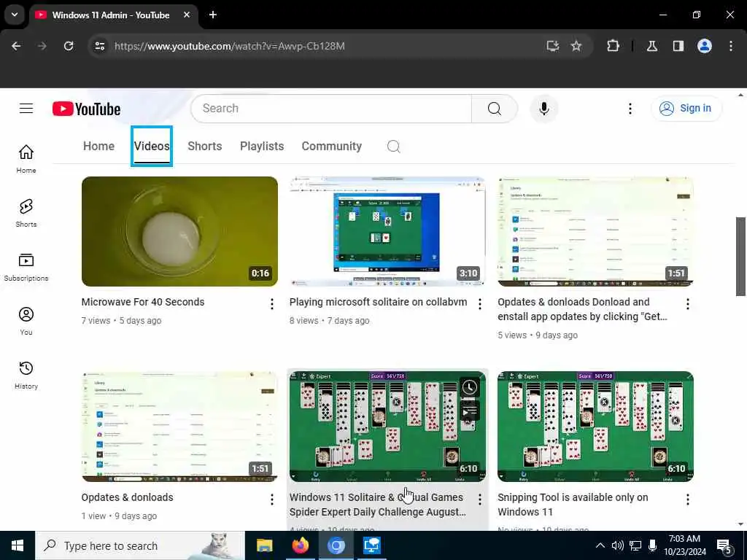Screen dimensions: 747x560
Task: Open File Explorer from taskbar
Action: point(264,545)
